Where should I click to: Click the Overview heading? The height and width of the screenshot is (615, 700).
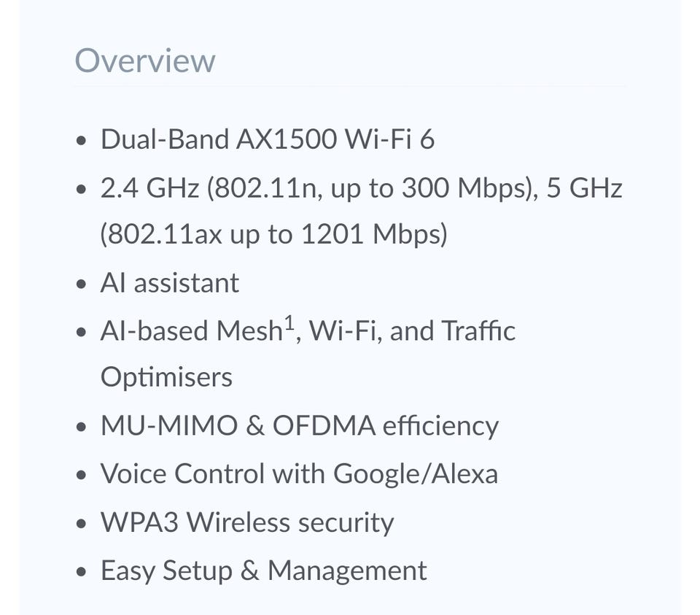(145, 61)
